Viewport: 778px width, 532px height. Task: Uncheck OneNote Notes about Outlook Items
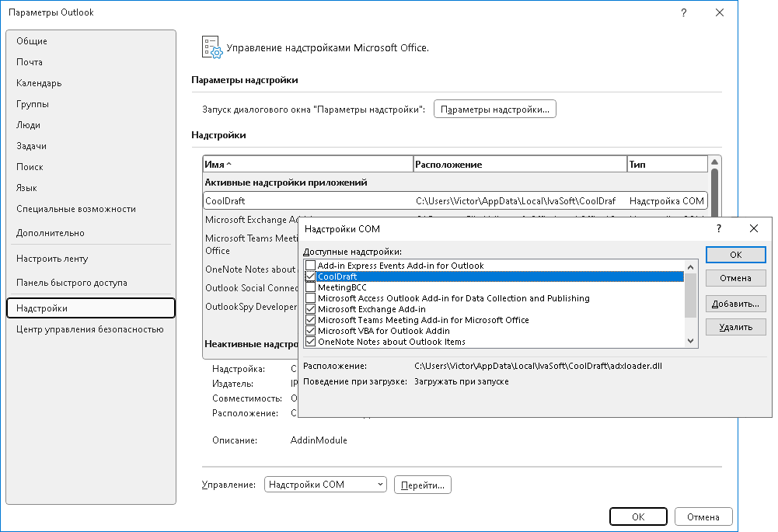coord(311,342)
